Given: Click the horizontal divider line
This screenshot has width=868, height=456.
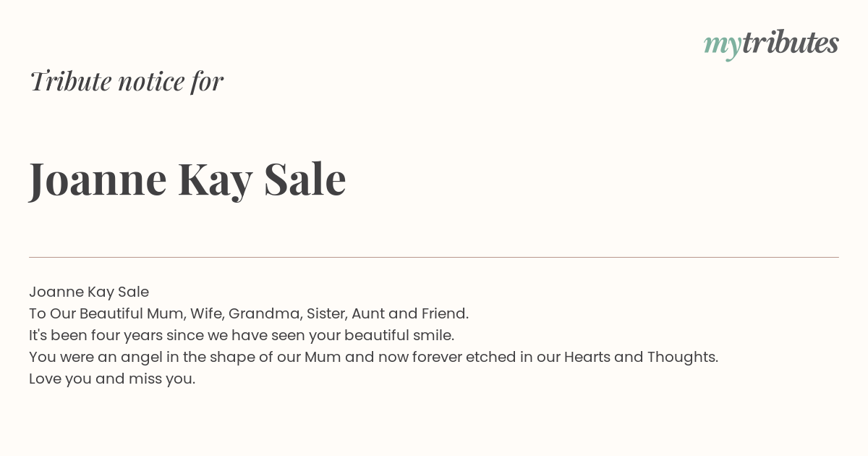Looking at the screenshot, I should coord(434,257).
